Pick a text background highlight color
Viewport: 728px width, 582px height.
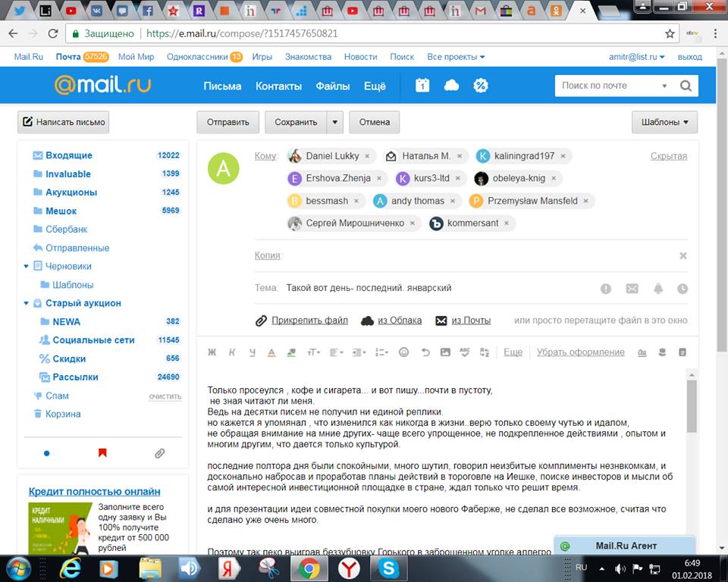(291, 352)
